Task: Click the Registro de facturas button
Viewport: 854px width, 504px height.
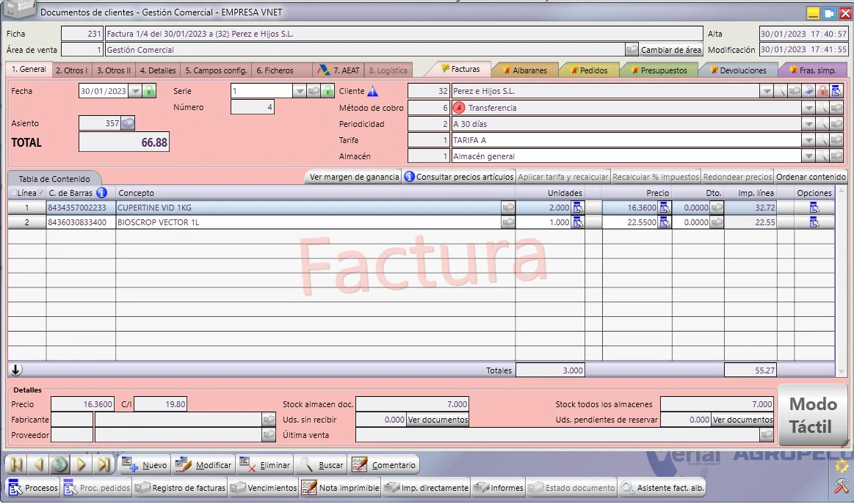Action: click(181, 488)
